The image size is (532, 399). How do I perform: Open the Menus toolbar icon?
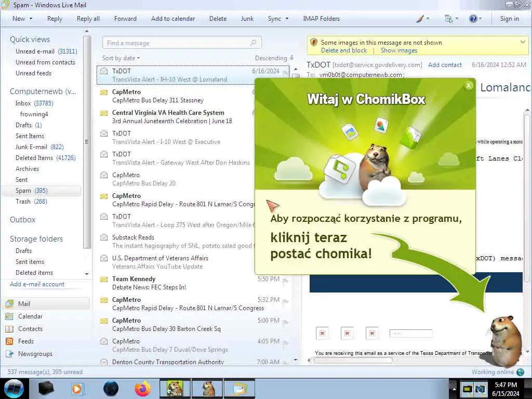pos(448,19)
